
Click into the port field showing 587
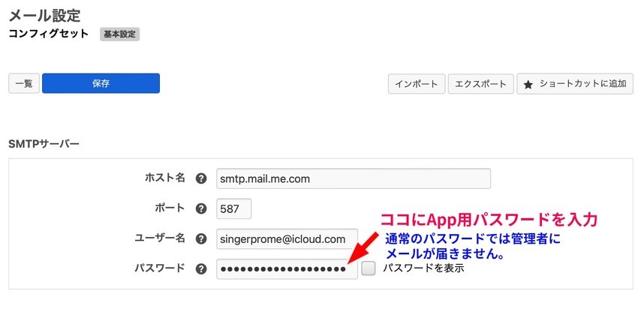pos(233,208)
